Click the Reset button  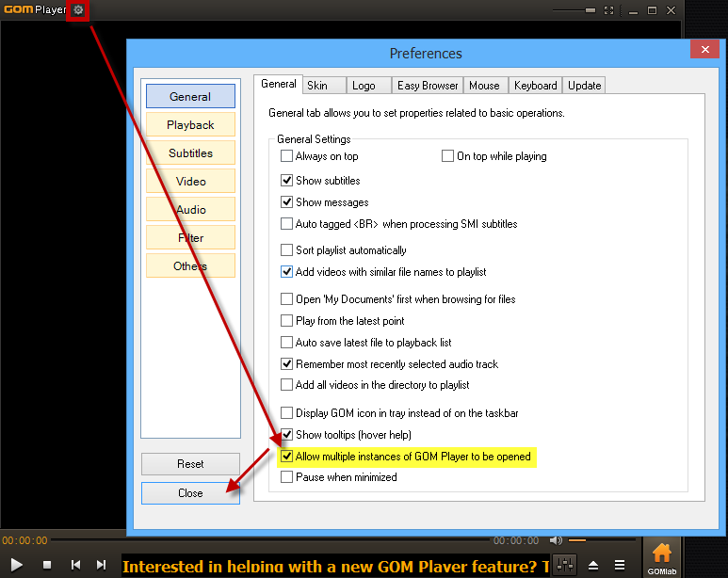tap(190, 464)
